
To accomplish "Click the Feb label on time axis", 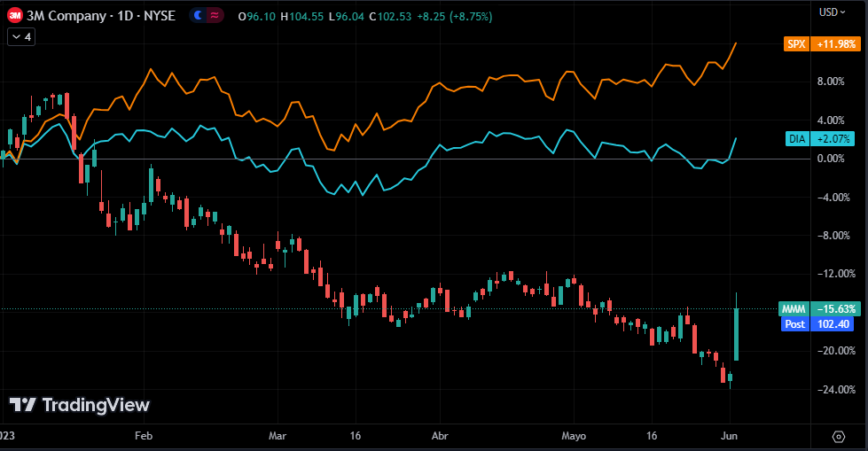I will [144, 436].
